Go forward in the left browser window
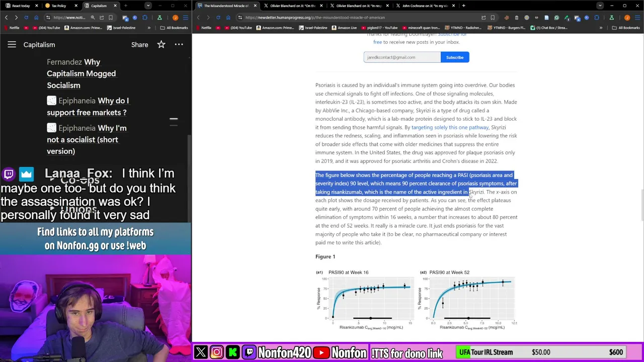The image size is (644, 362). tap(16, 18)
